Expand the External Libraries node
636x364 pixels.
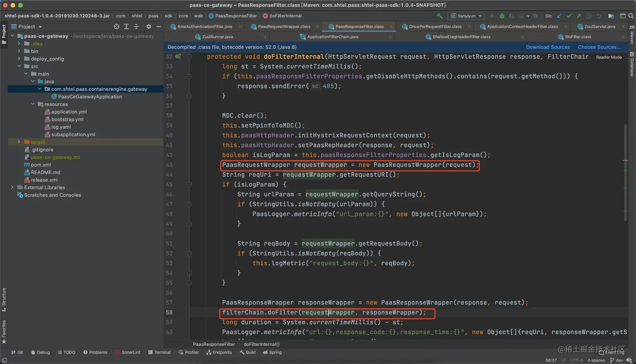tap(12, 187)
